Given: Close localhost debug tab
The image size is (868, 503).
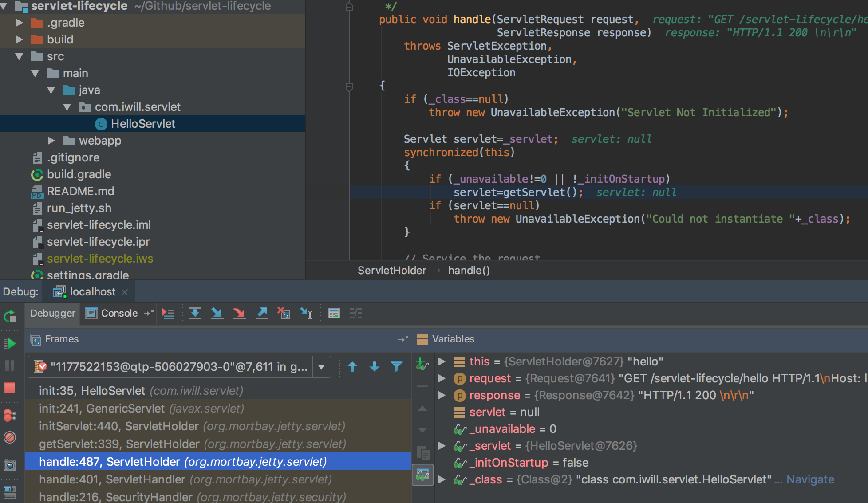Looking at the screenshot, I should click(125, 292).
